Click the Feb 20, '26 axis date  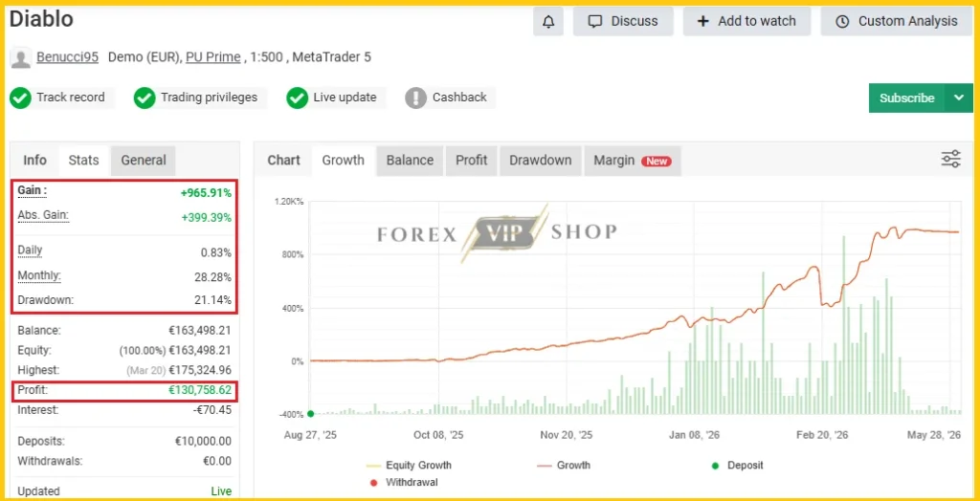pos(823,435)
